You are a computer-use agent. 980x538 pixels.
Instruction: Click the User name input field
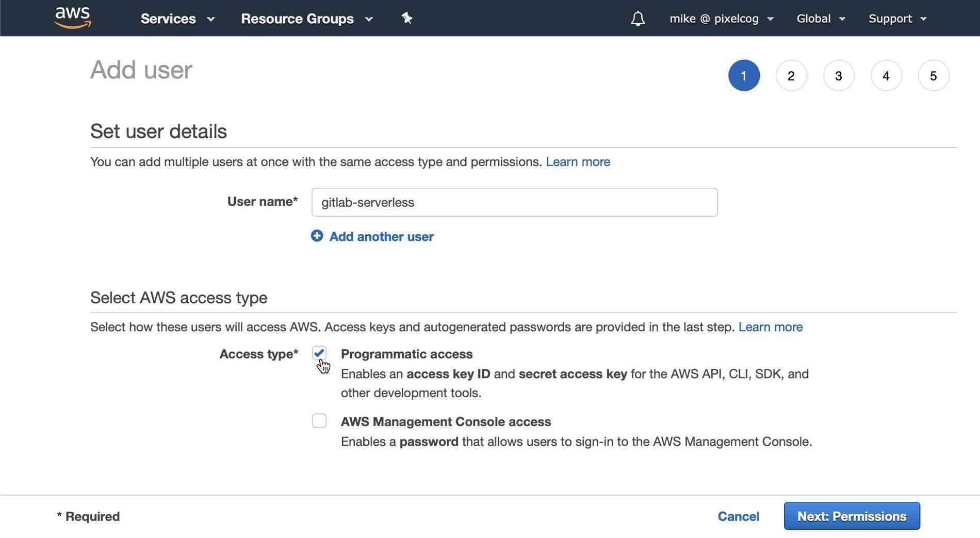point(514,202)
